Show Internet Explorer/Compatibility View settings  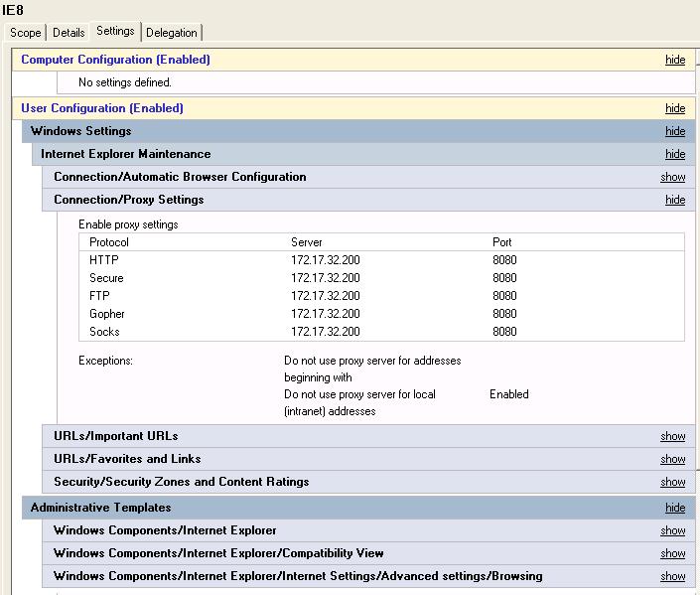[x=673, y=553]
